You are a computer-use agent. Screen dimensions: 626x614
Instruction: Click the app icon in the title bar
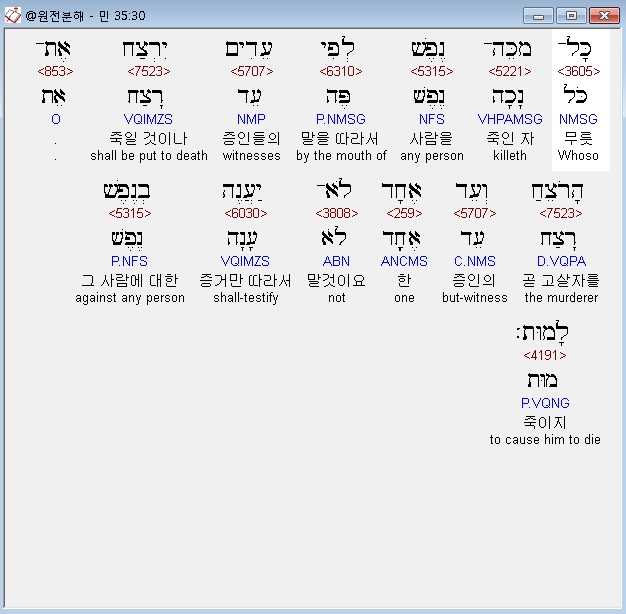pos(12,16)
